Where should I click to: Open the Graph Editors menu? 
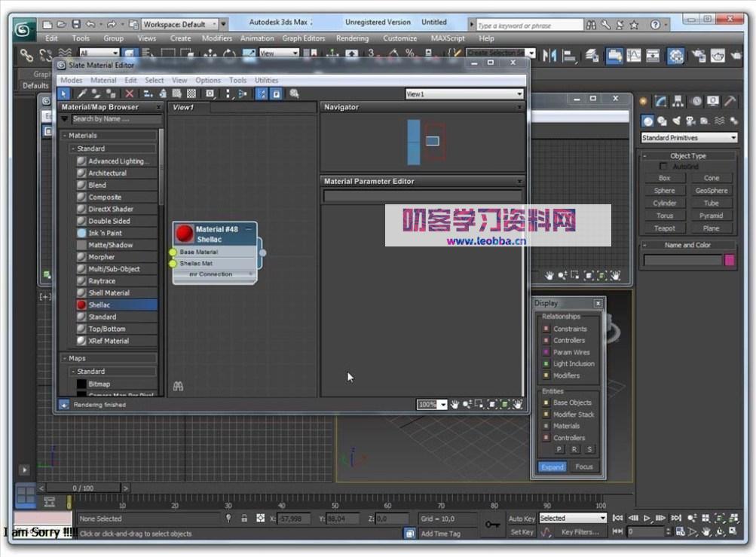coord(303,38)
